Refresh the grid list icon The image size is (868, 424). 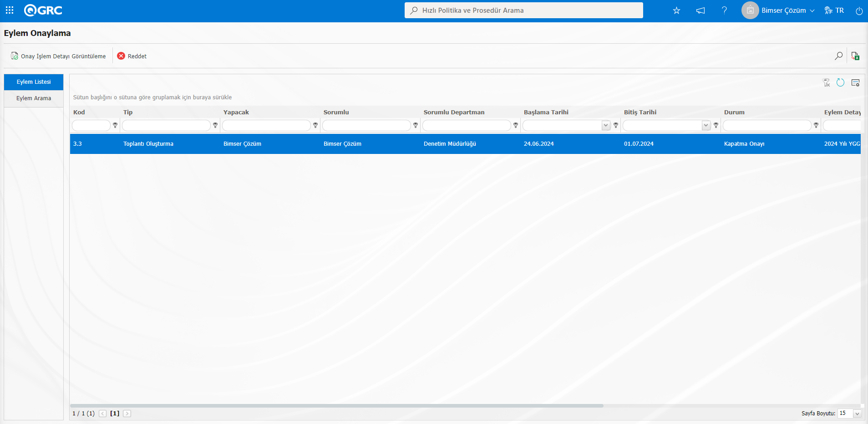click(x=841, y=82)
